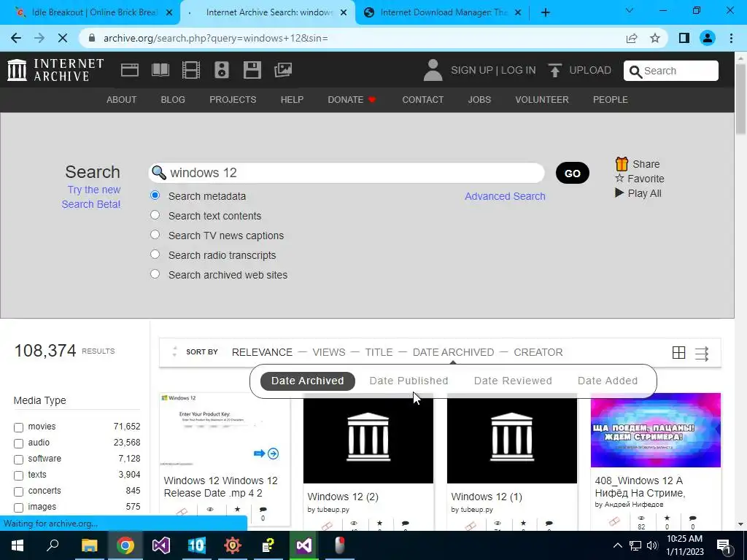The height and width of the screenshot is (560, 747).
Task: Choose Date Reviewed sort option
Action: [x=513, y=381]
